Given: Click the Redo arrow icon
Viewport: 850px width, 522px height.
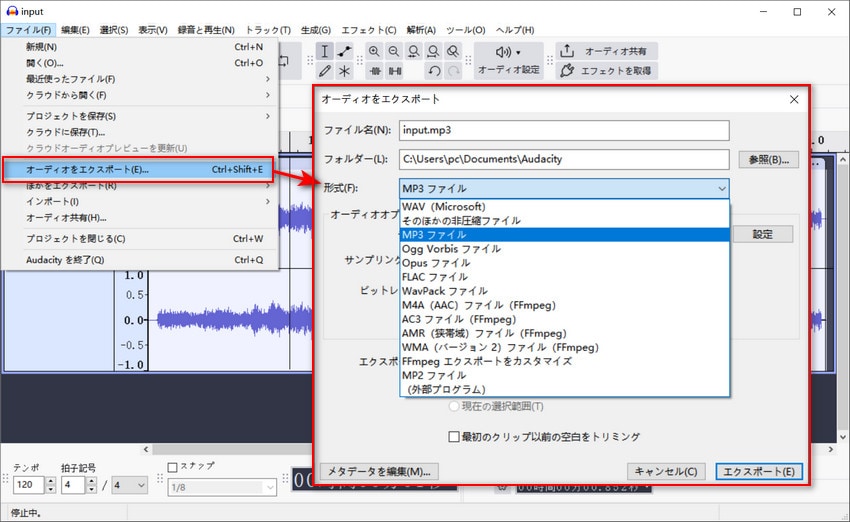Looking at the screenshot, I should (x=454, y=71).
